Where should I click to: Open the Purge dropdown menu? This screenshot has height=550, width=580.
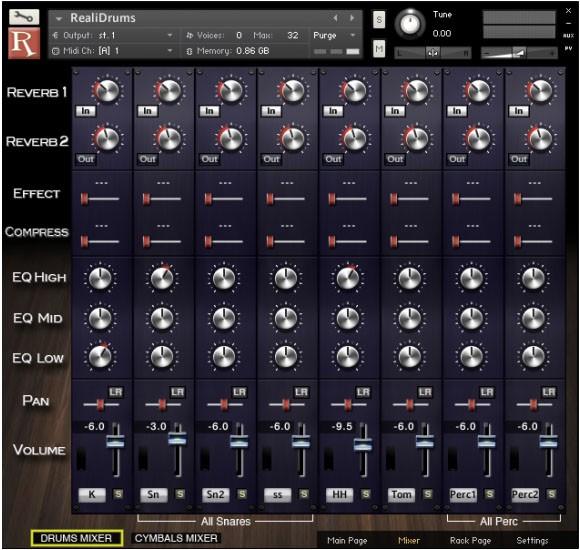pyautogui.click(x=334, y=35)
